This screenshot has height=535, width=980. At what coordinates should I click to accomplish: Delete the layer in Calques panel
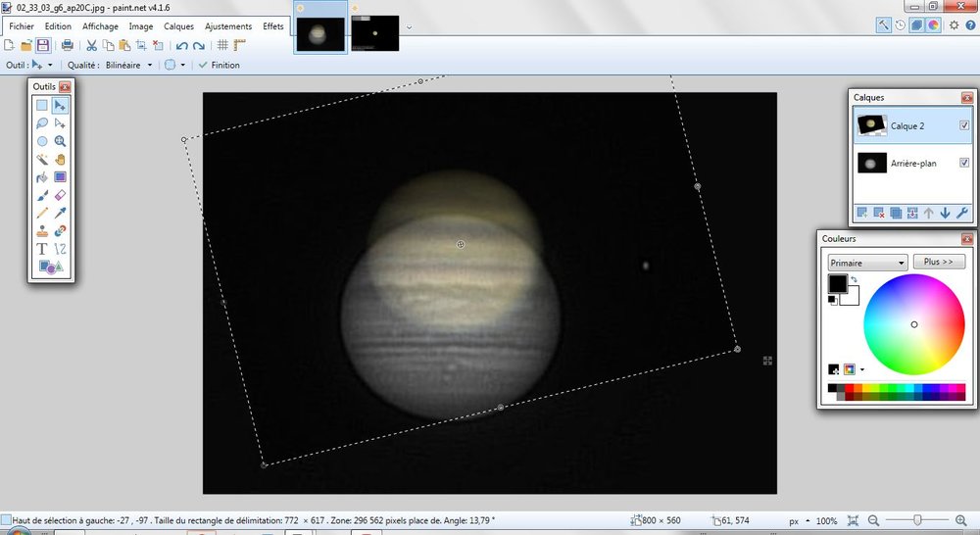[x=879, y=214]
